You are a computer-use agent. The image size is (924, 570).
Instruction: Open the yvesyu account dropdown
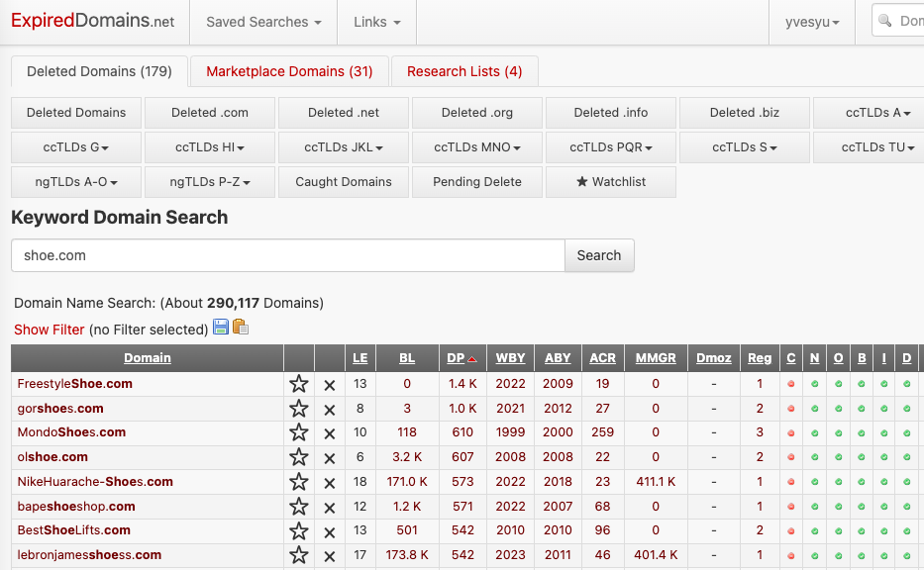812,22
